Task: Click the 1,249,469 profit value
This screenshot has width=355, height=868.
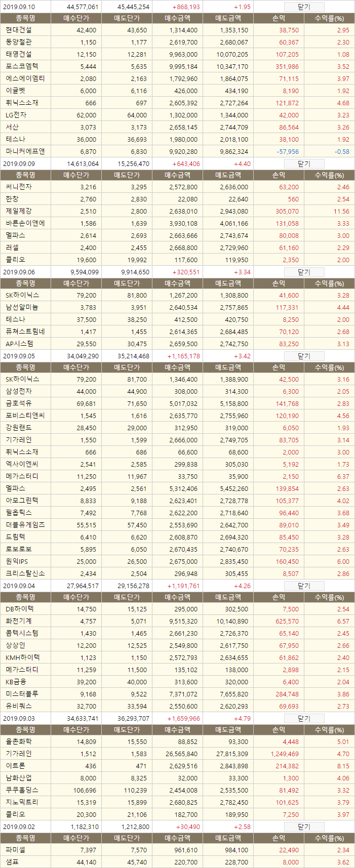Action: [285, 754]
